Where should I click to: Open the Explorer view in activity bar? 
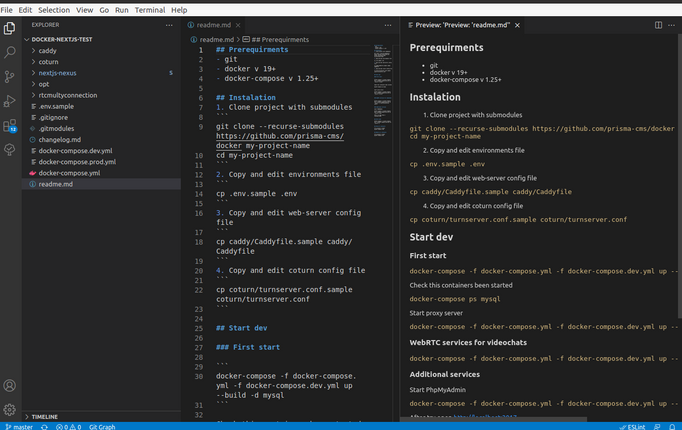click(x=9, y=28)
